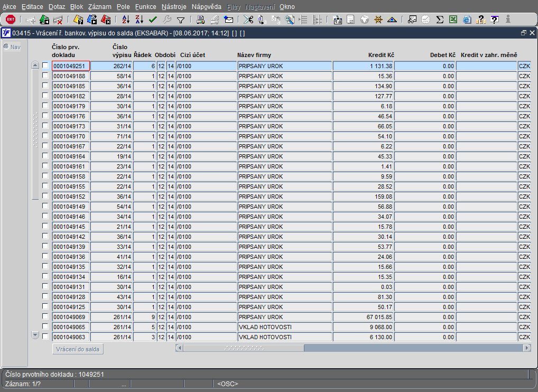Sort descending with the Z-A icon
The width and height of the screenshot is (538, 392).
point(139,20)
